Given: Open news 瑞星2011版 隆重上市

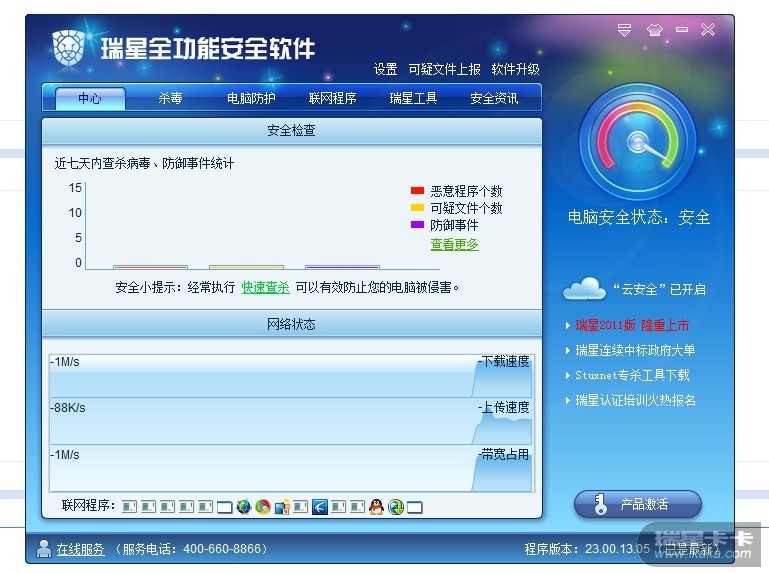Looking at the screenshot, I should [x=632, y=325].
